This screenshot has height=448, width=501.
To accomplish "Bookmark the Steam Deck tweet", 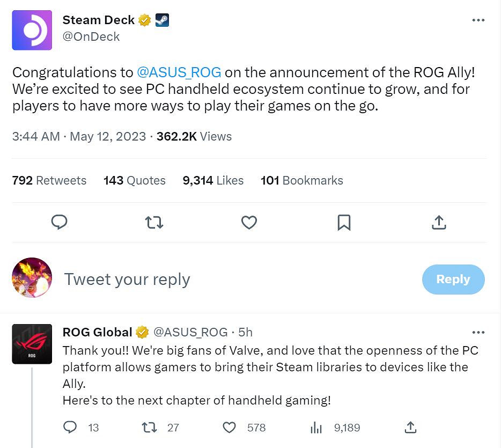I will pos(344,222).
